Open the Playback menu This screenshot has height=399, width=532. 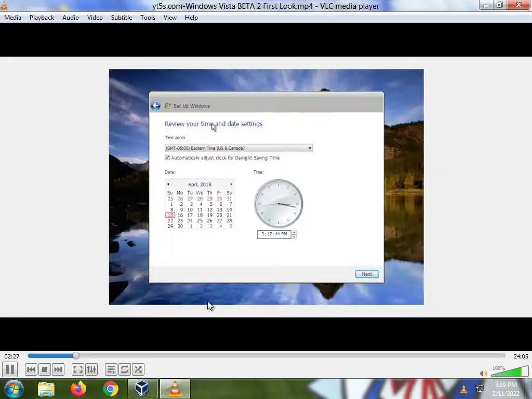[x=42, y=18]
